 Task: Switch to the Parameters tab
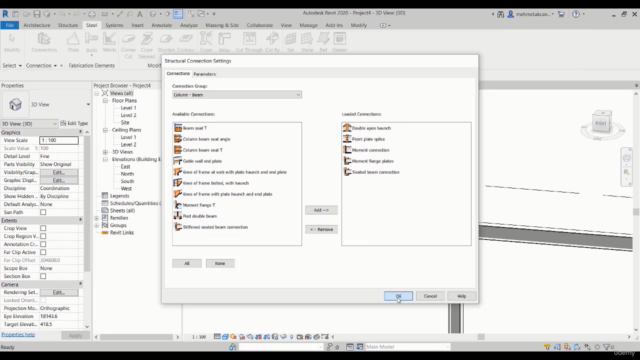[x=204, y=74]
